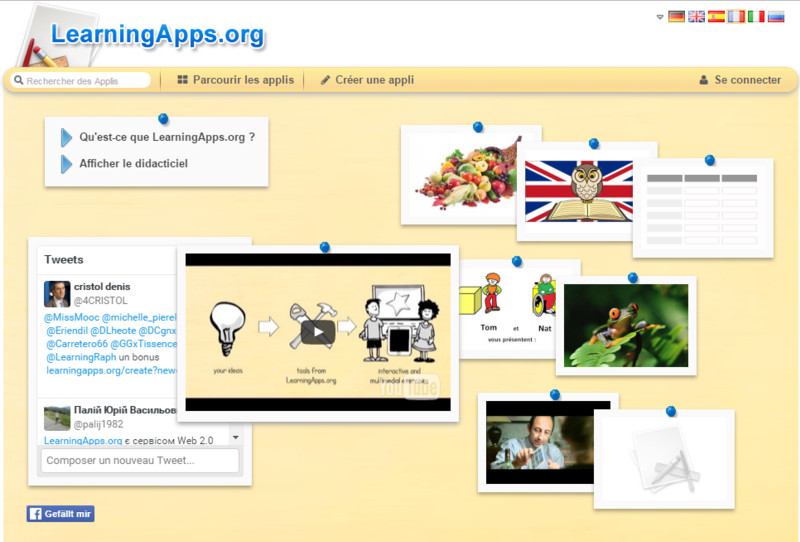Play the YouTube intro video

(x=318, y=332)
